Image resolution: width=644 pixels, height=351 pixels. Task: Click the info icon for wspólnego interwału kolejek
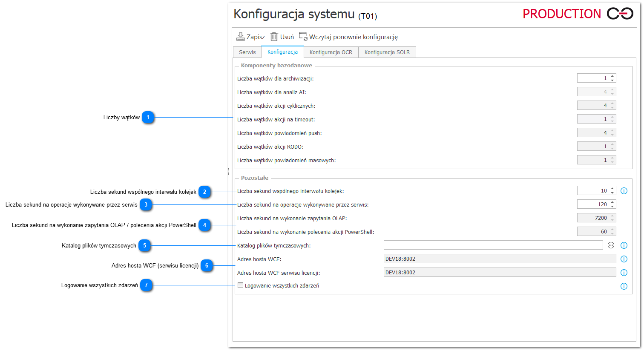pyautogui.click(x=624, y=191)
